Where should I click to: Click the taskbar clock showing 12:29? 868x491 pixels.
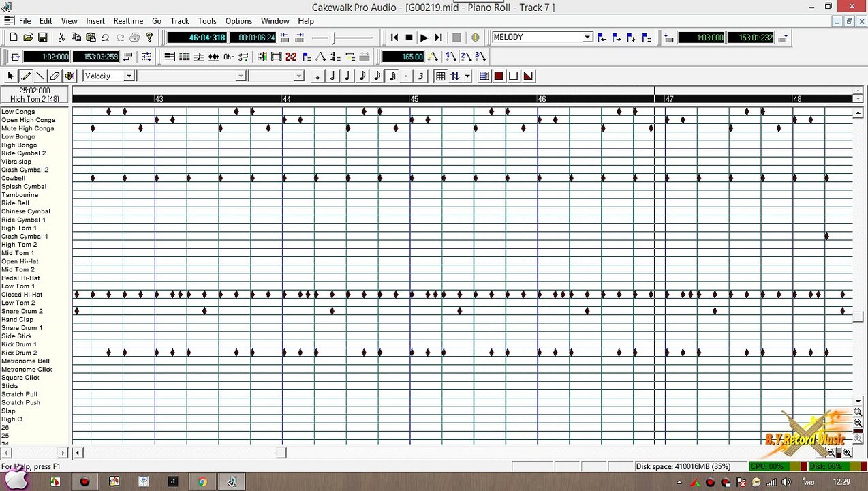point(841,482)
